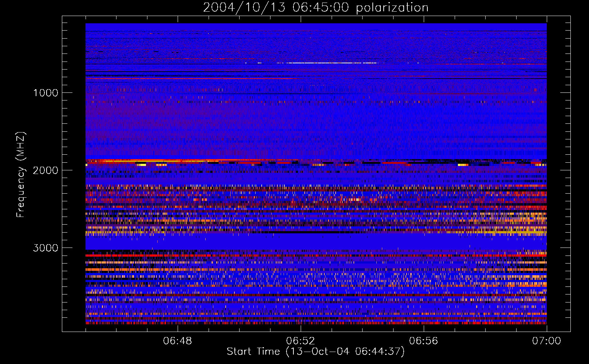Screen dimensions: 589x364
Task: Click the 06:48 time tick label
Action: 177,341
